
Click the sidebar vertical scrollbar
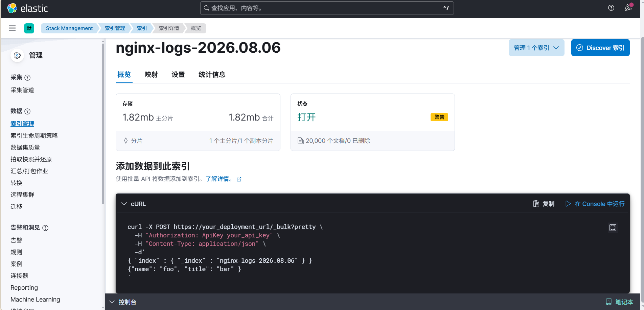(103, 124)
